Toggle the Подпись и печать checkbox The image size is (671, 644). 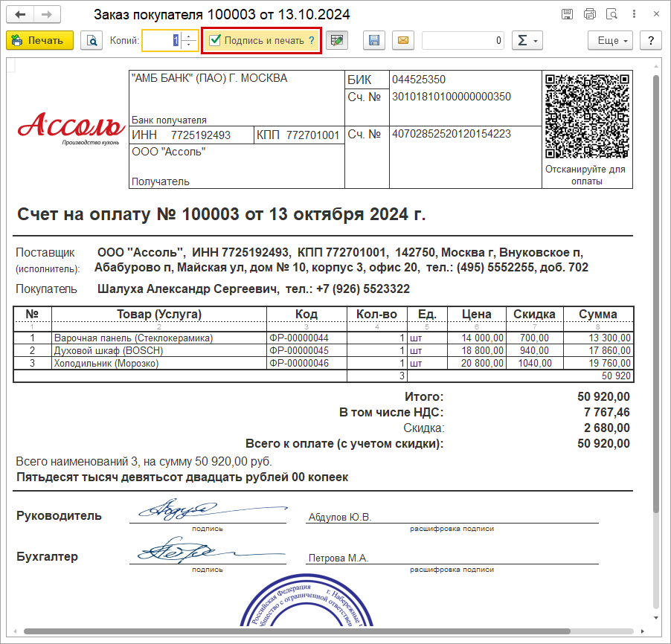215,41
